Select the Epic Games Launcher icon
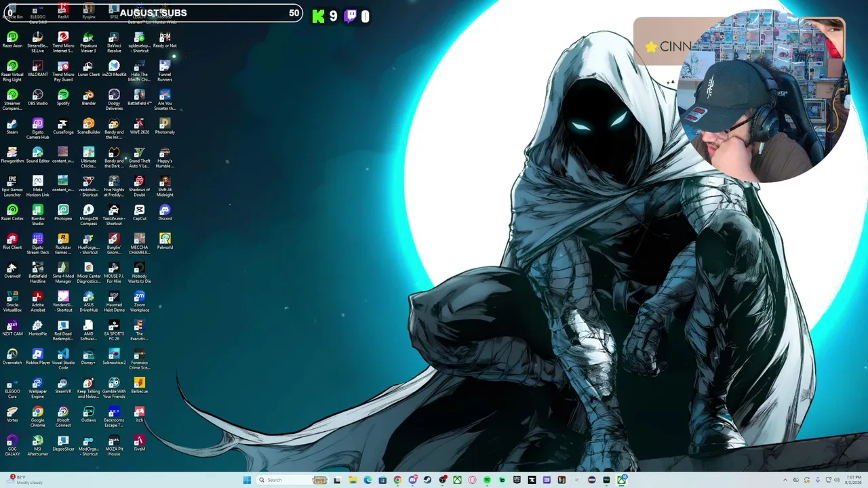 (x=12, y=186)
